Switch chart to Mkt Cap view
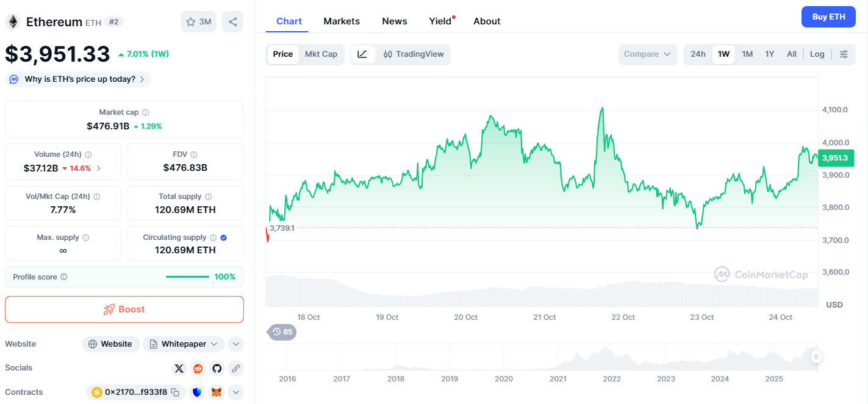This screenshot has width=868, height=404. pyautogui.click(x=321, y=54)
